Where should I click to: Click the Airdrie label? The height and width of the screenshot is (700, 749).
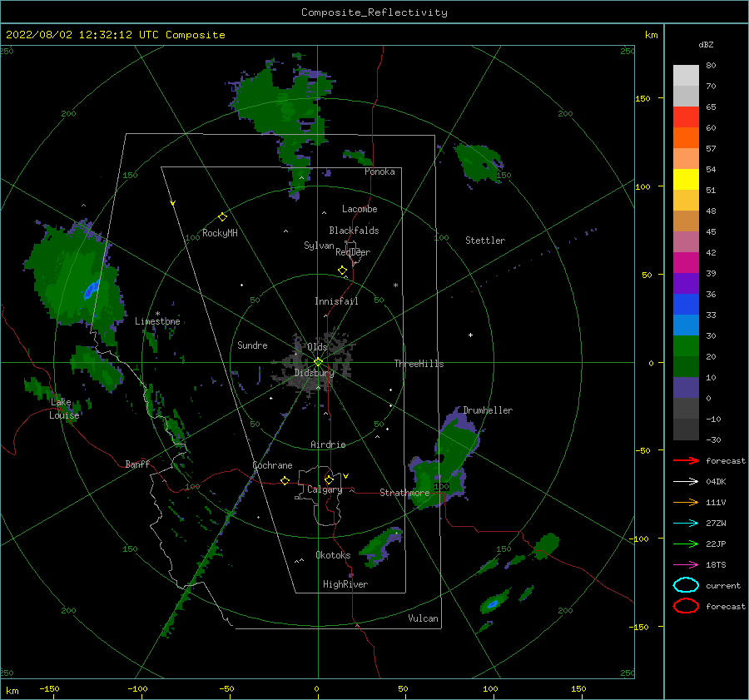pyautogui.click(x=328, y=444)
